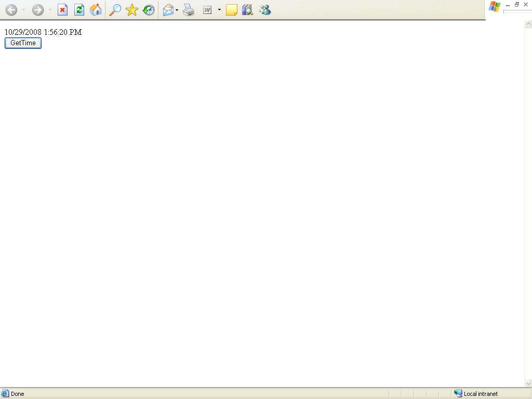Viewport: 532px width, 399px height.
Task: Open the Back history dropdown arrow
Action: (x=23, y=10)
